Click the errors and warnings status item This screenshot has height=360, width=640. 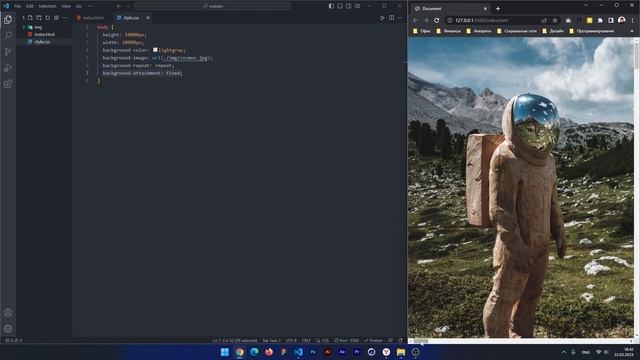(x=13, y=340)
